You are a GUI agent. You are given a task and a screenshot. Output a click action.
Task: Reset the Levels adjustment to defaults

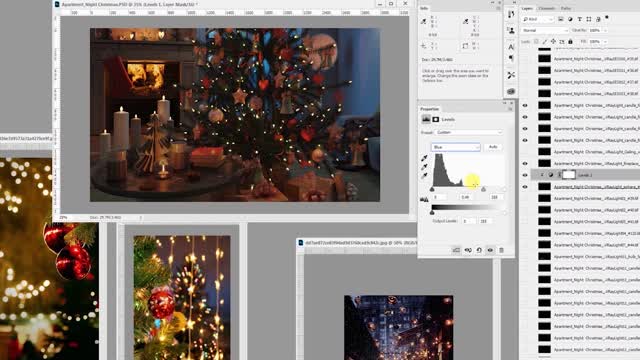(479, 250)
